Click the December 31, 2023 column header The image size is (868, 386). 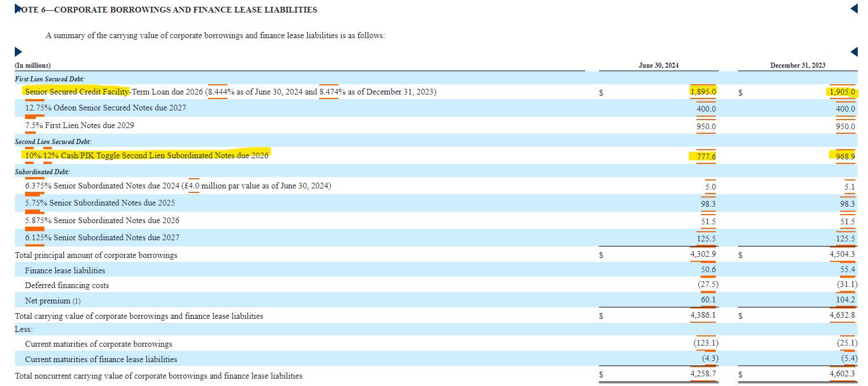tap(797, 65)
